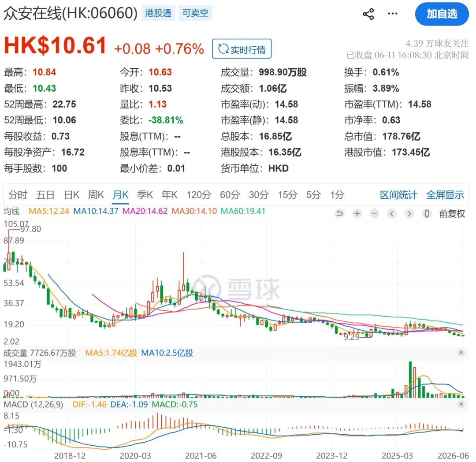Image resolution: width=476 pixels, height=462 pixels.
Task: Click the 52周最高 22.75 value
Action: (64, 104)
